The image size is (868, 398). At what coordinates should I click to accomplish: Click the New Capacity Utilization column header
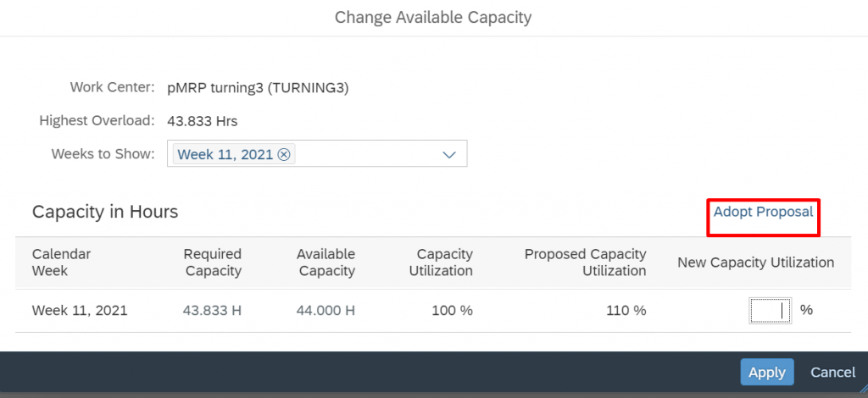pos(755,263)
